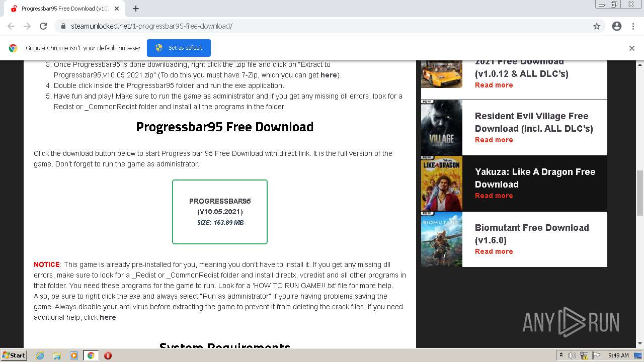The width and height of the screenshot is (644, 362).
Task: Click the Chrome taskbar icon
Action: tap(91, 355)
